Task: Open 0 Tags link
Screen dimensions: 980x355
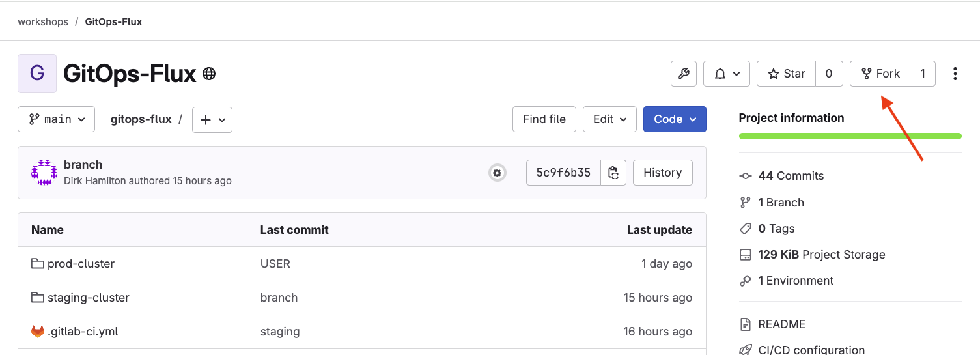Action: (776, 229)
